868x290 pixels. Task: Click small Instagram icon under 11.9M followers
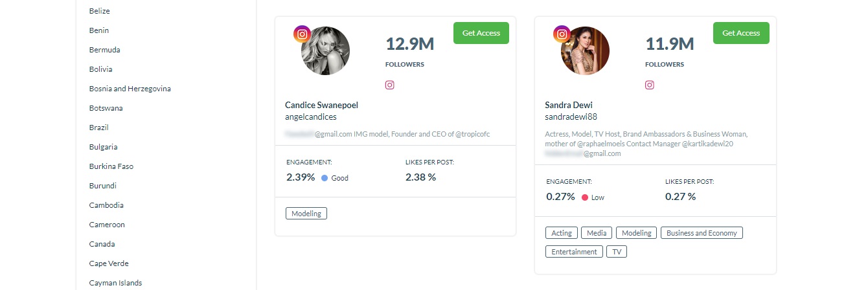click(649, 85)
